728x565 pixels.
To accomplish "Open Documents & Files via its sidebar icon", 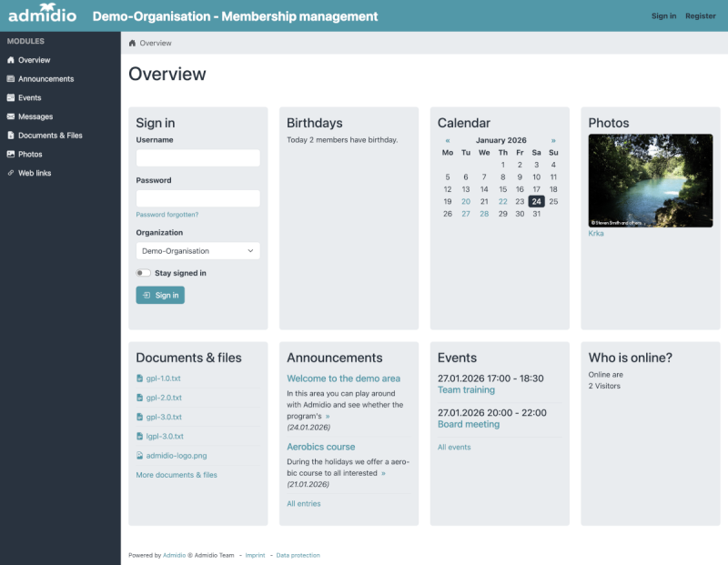I will pos(10,135).
